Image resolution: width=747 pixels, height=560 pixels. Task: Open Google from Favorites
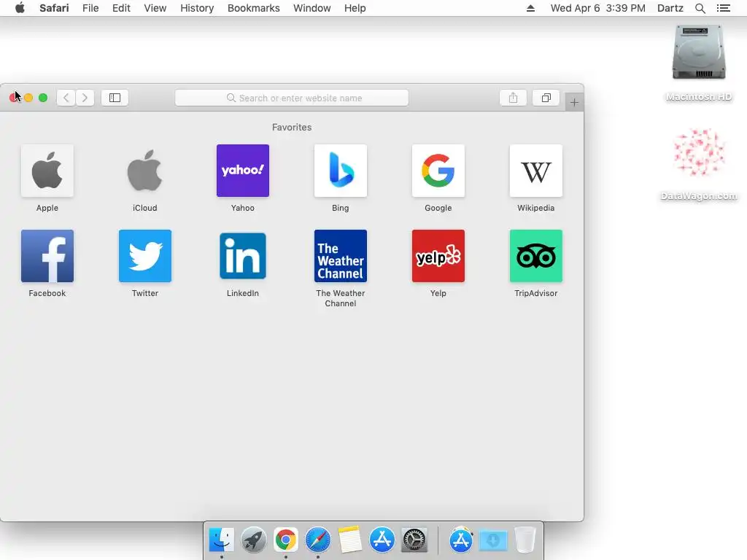pyautogui.click(x=438, y=171)
